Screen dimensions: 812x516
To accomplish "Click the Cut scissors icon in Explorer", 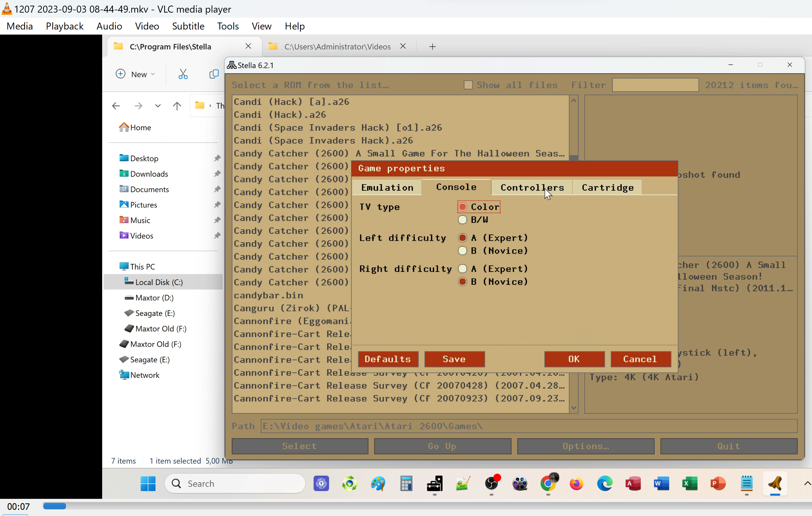I will coord(183,74).
